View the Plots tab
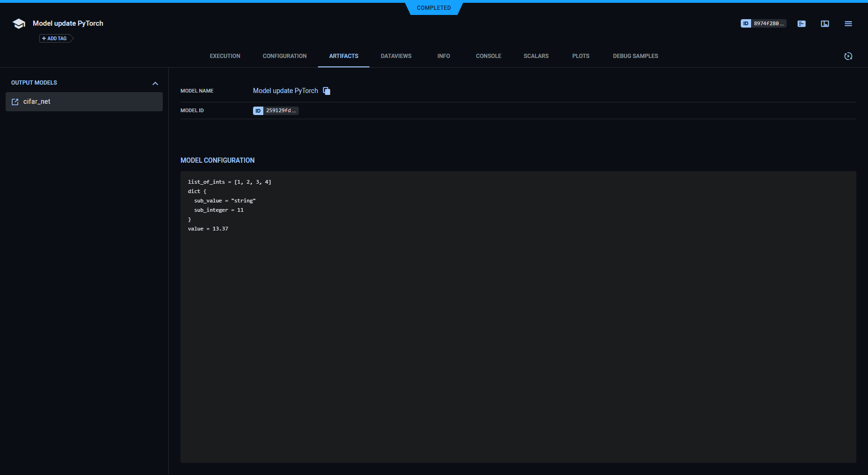868x475 pixels. pyautogui.click(x=580, y=56)
